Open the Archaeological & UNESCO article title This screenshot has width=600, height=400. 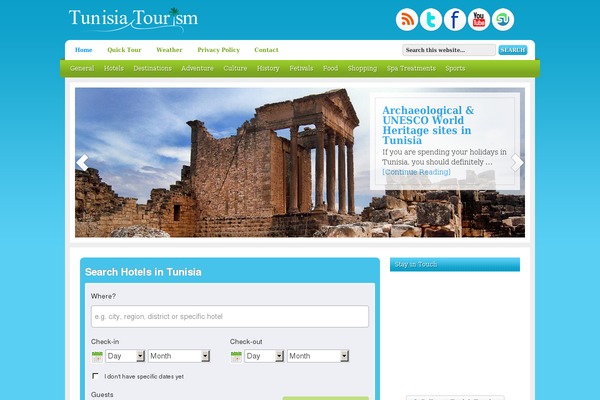click(x=428, y=125)
